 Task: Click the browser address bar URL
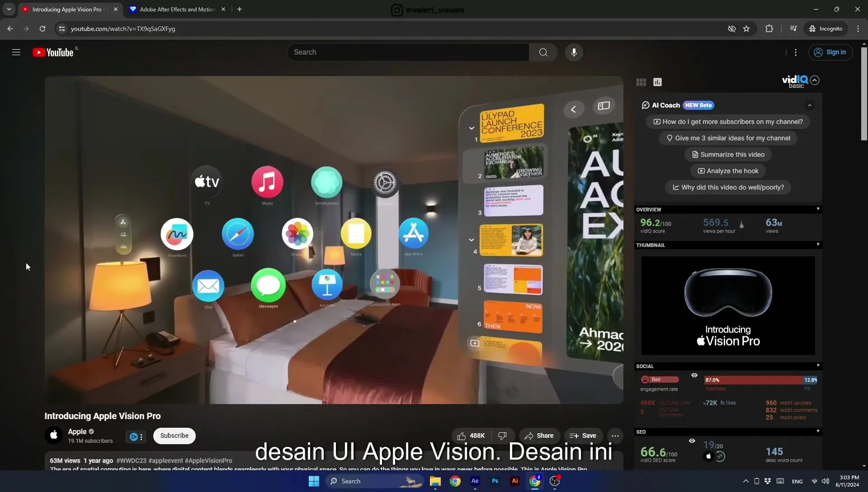tap(123, 29)
